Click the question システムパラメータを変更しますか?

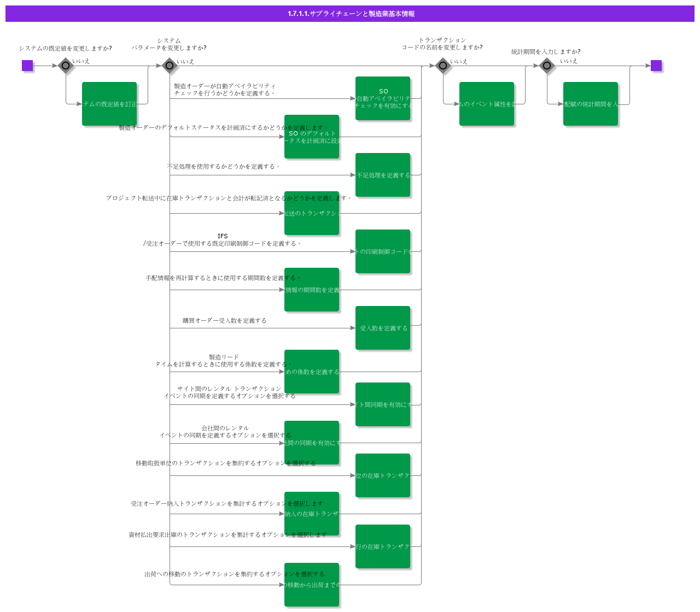click(169, 44)
